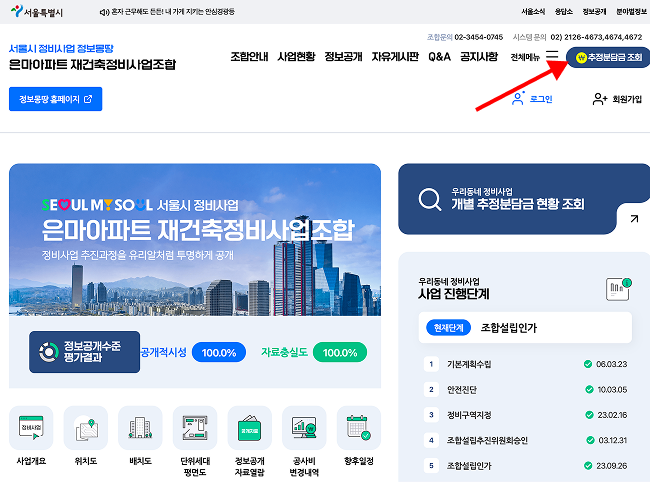Click check mark beside 23.02.16
Viewport: 650px width, 482px height.
point(589,415)
